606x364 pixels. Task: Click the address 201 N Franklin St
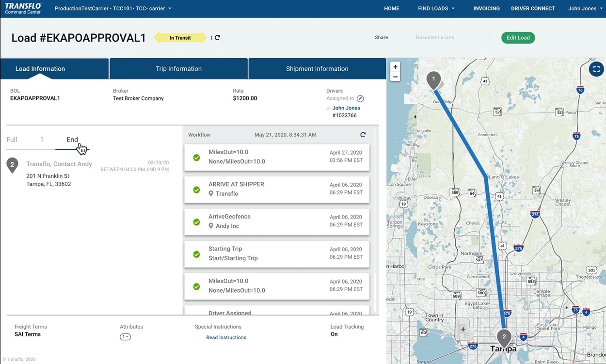[48, 176]
